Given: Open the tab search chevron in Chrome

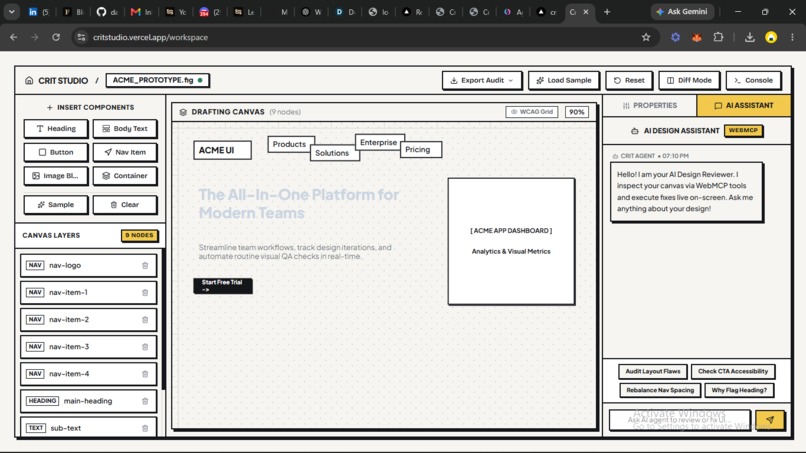Looking at the screenshot, I should click(x=11, y=11).
